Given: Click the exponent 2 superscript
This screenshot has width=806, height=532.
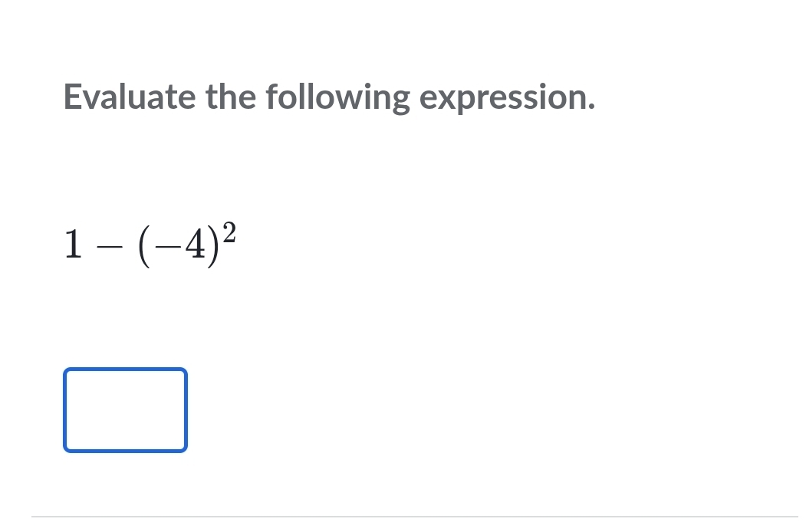Looking at the screenshot, I should [229, 233].
